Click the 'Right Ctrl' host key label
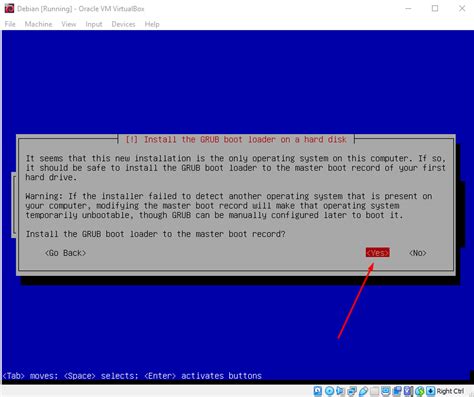The width and height of the screenshot is (474, 397). tap(450, 391)
